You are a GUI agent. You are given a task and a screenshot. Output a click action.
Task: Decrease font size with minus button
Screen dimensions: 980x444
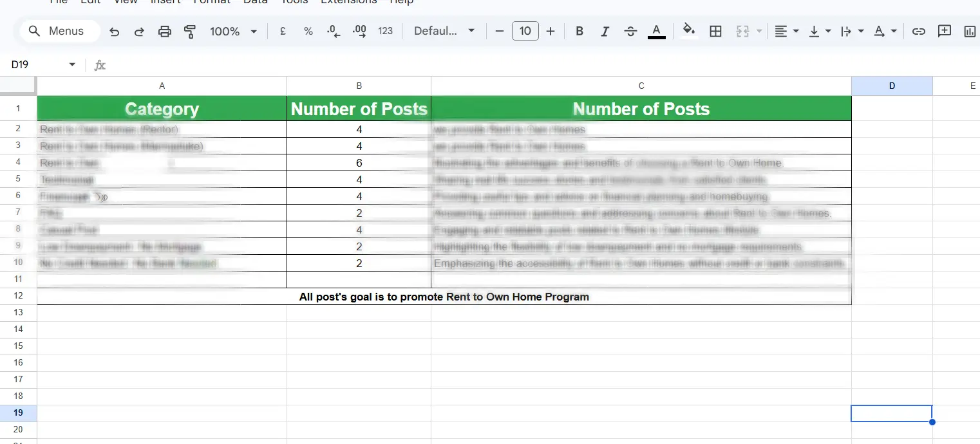[499, 31]
